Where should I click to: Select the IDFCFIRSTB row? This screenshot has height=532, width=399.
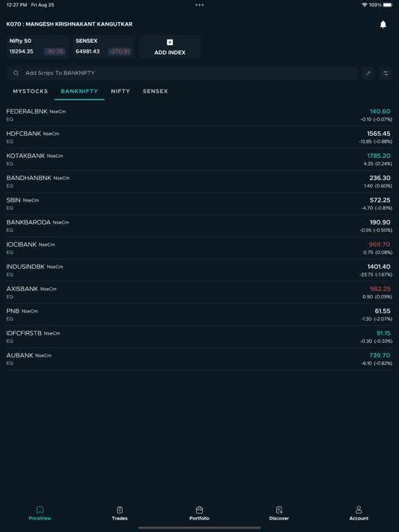point(199,337)
